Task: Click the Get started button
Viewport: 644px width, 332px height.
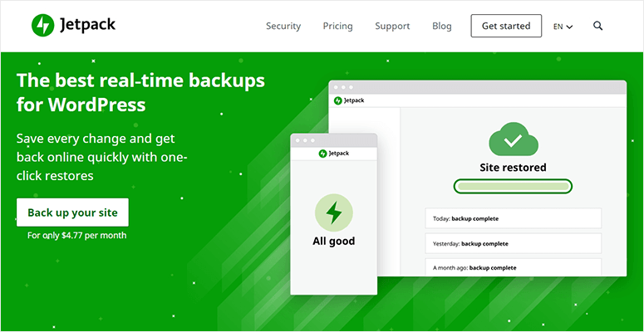Action: coord(506,26)
